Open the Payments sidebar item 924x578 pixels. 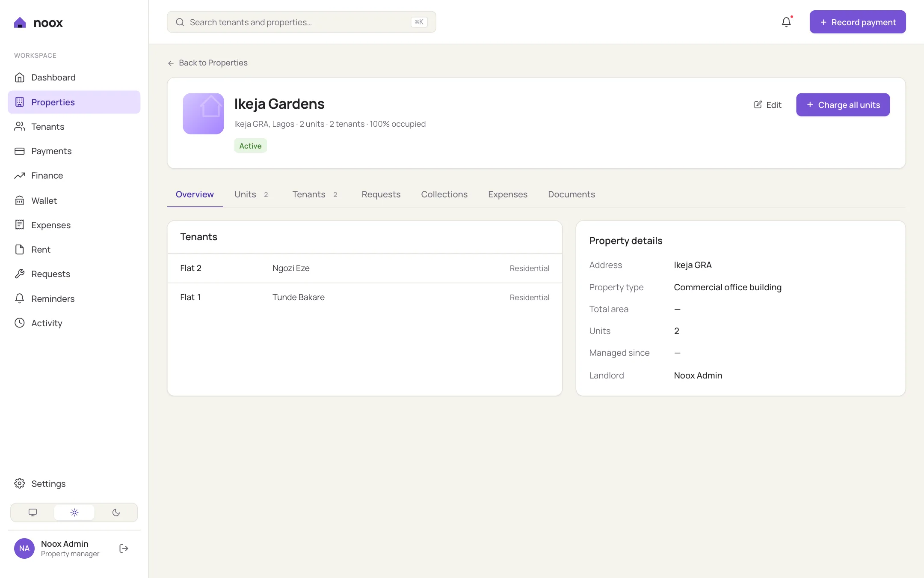(x=74, y=151)
